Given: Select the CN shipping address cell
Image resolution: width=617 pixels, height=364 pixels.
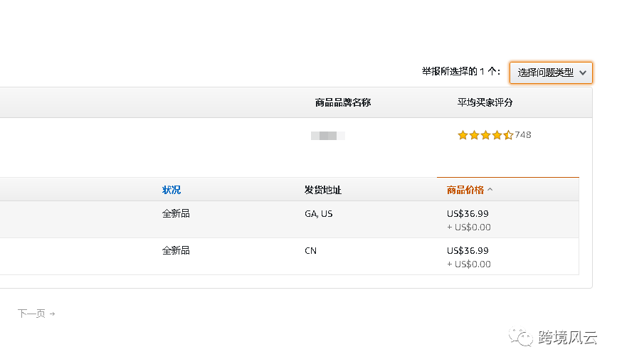Looking at the screenshot, I should [x=310, y=250].
